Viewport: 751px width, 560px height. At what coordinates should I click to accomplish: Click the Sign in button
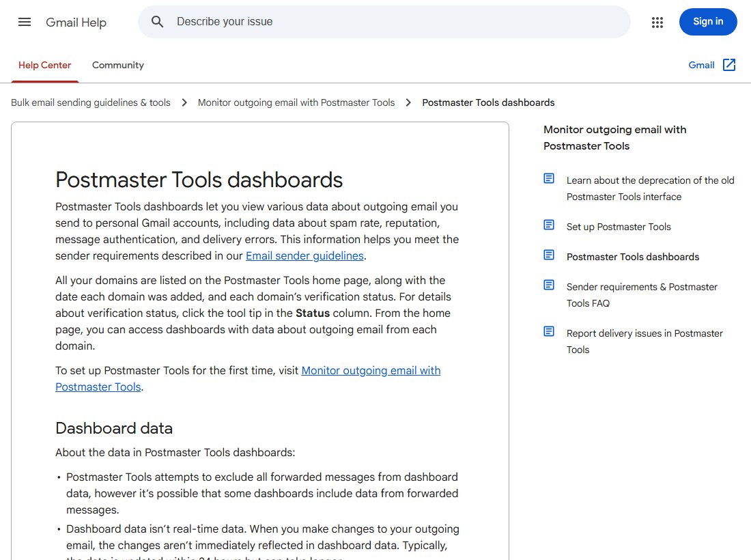[x=708, y=22]
